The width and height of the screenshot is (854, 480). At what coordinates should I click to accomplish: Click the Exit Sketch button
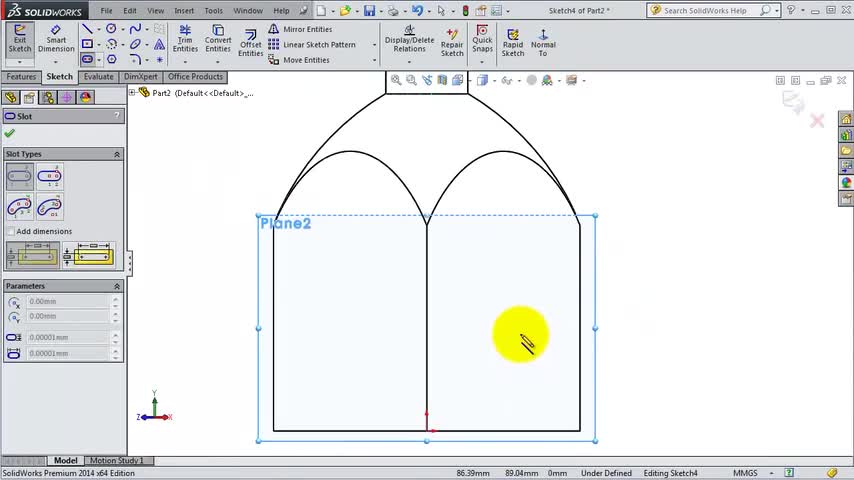click(x=20, y=39)
